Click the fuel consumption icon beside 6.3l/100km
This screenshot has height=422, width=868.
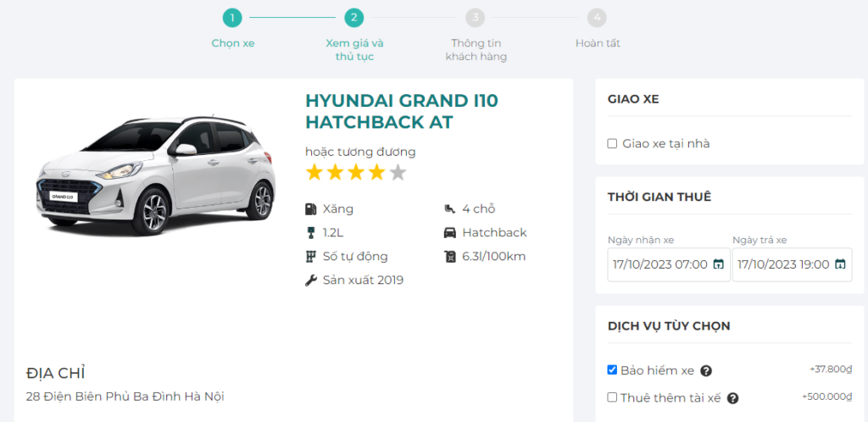point(449,257)
